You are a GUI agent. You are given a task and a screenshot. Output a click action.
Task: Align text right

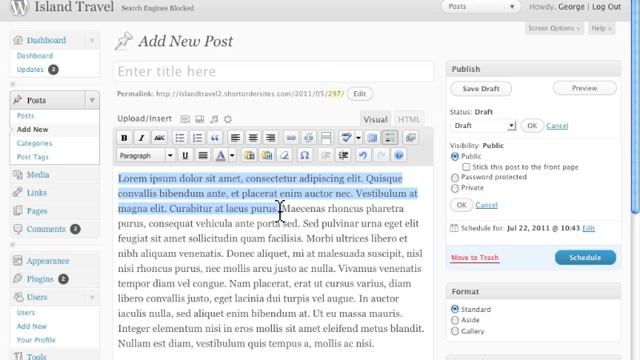271,138
